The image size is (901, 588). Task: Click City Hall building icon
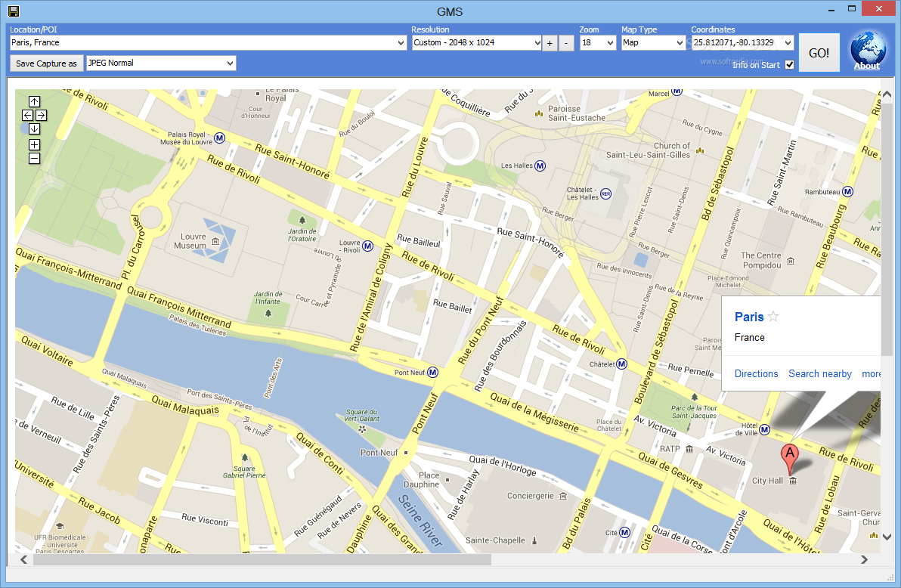coord(793,481)
